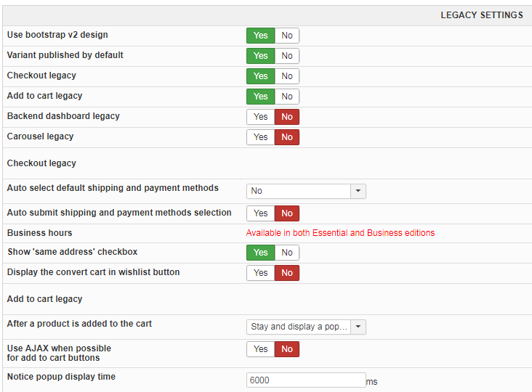Disable Checkout legacy with No

[287, 76]
